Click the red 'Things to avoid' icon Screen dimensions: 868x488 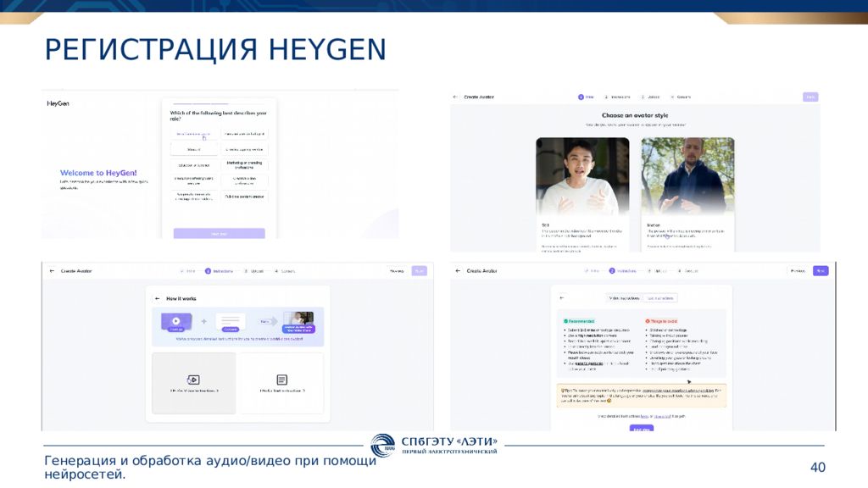pos(647,321)
